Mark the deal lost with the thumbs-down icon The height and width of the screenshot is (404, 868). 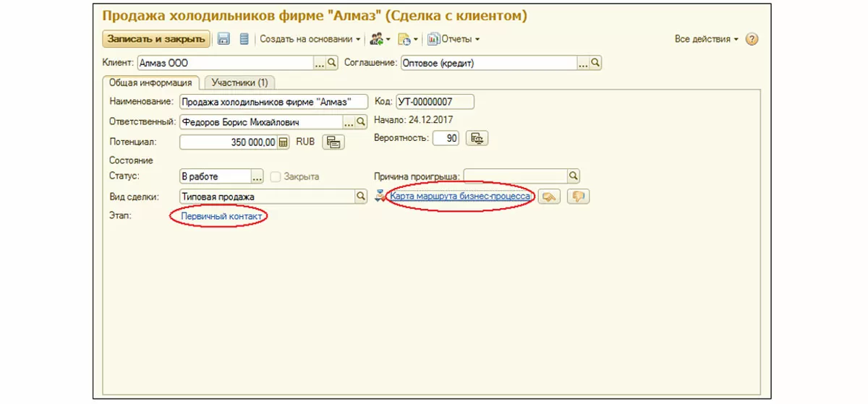pyautogui.click(x=578, y=197)
